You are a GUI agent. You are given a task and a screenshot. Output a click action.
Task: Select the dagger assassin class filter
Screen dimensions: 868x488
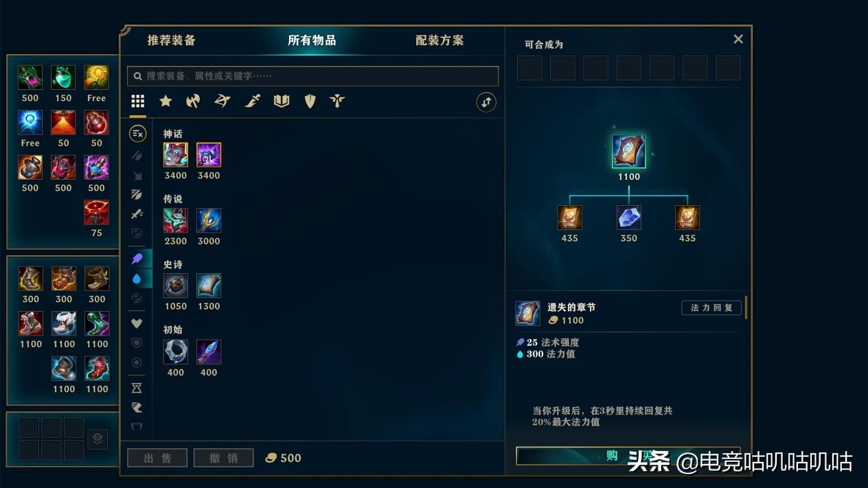pos(252,102)
